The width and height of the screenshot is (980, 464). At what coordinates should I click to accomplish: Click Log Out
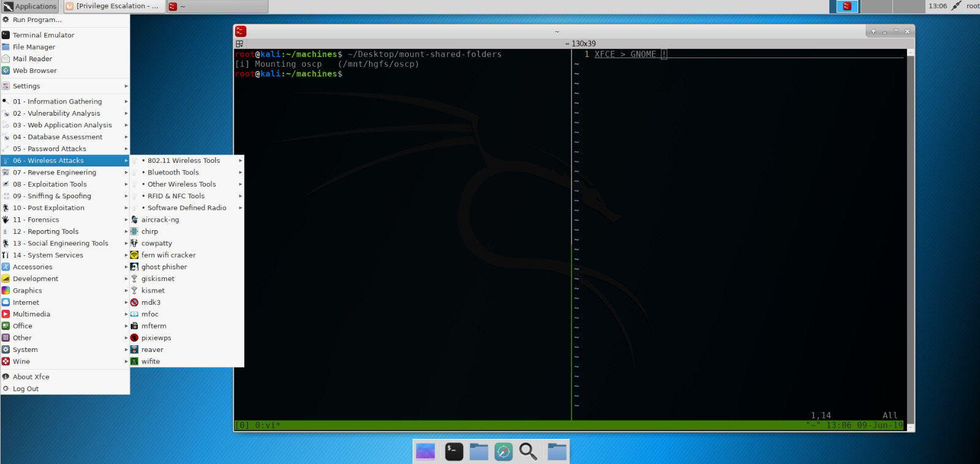coord(65,389)
